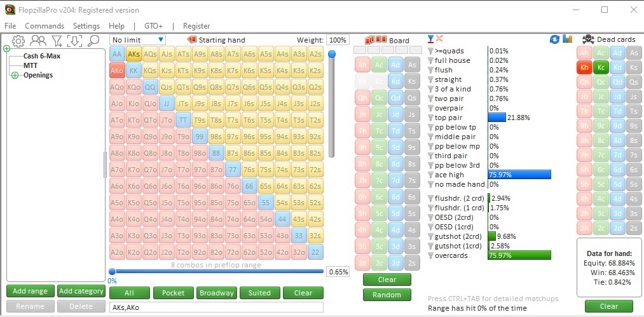Screen dimensions: 644x317
Task: Click the import down-arrow bracket icon
Action: (x=75, y=41)
